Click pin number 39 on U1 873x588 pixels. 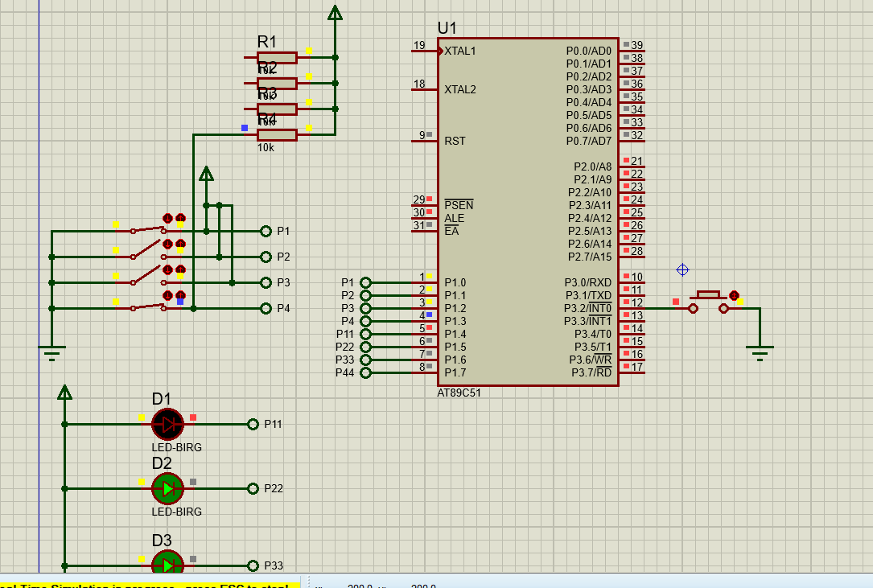637,45
